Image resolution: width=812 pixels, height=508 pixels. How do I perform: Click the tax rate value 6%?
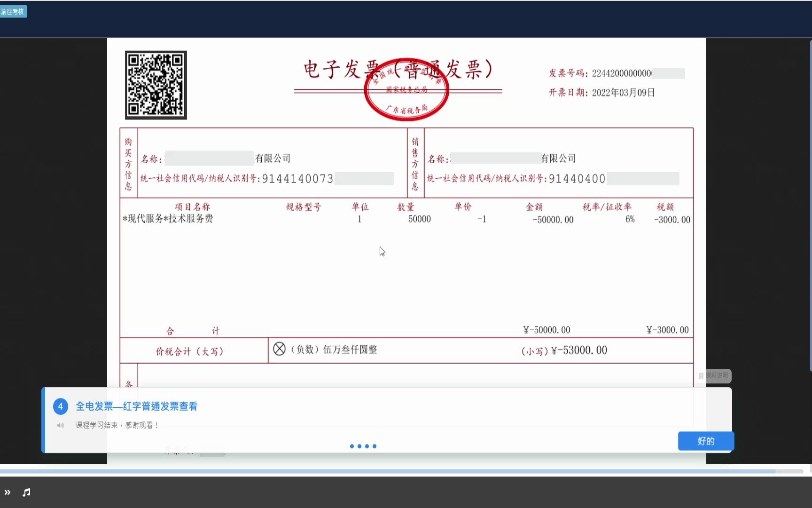[630, 219]
